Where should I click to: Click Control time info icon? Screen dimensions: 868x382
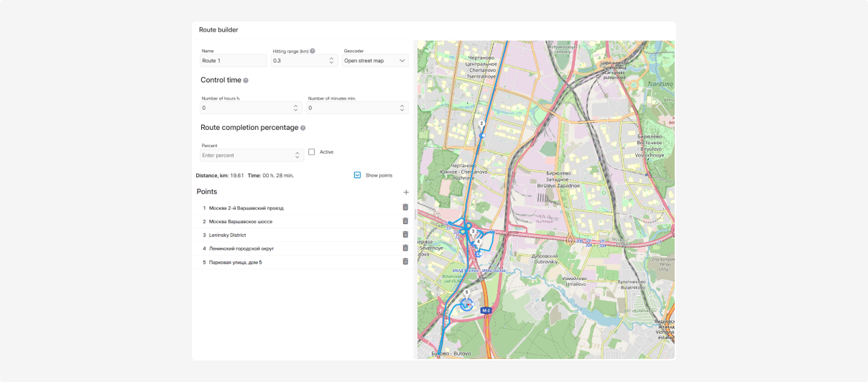(x=246, y=80)
